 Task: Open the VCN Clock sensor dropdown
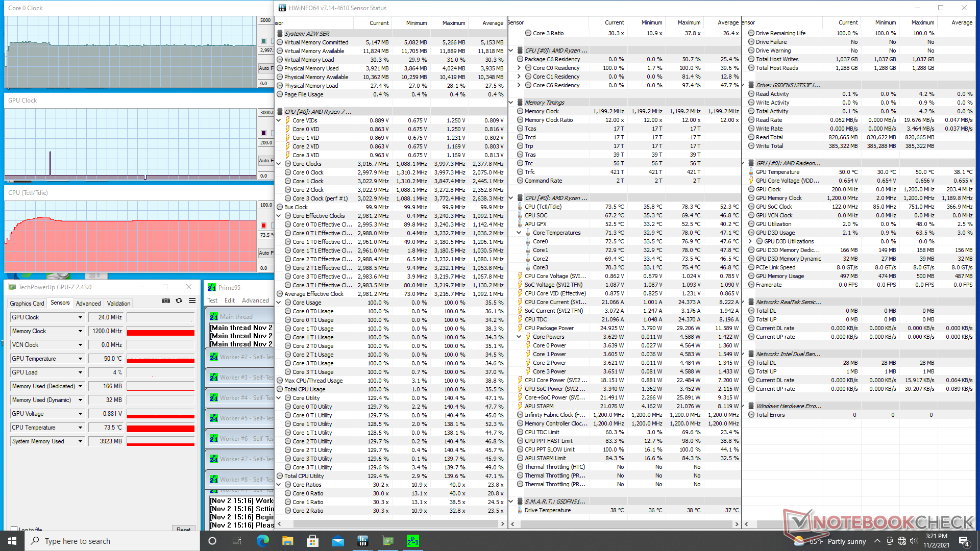click(80, 345)
